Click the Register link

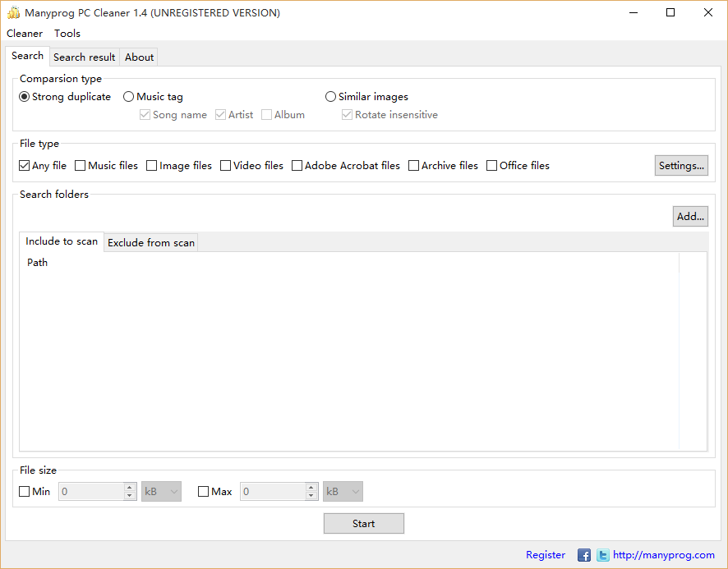(x=546, y=554)
